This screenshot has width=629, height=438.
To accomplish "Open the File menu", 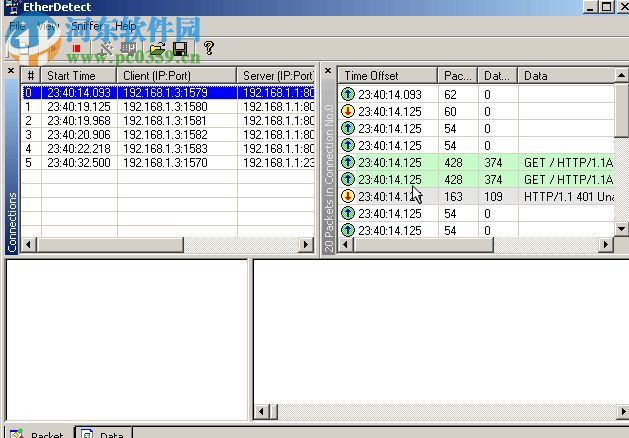I will (17, 26).
